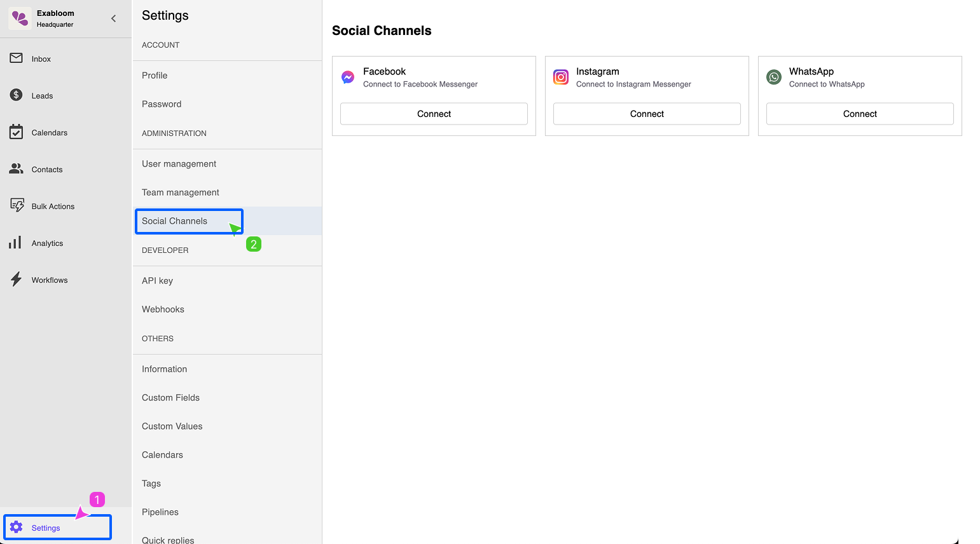The height and width of the screenshot is (544, 980).
Task: Select the Leads dollar icon
Action: [17, 95]
